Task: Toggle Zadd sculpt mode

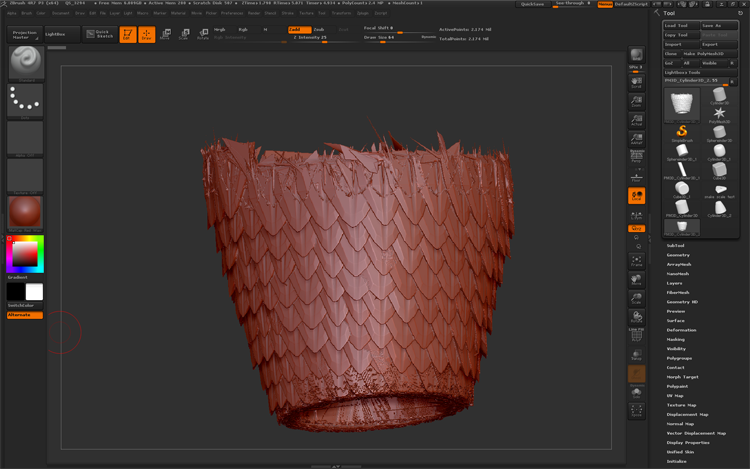Action: (299, 30)
